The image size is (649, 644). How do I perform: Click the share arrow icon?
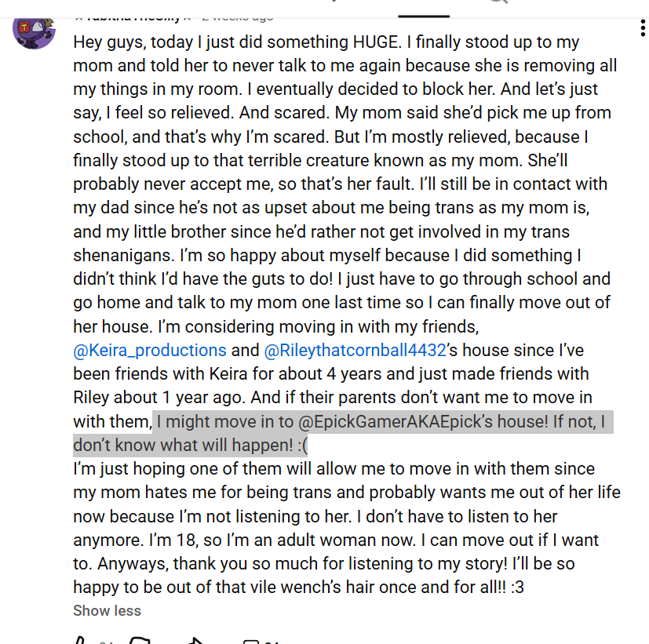click(195, 640)
